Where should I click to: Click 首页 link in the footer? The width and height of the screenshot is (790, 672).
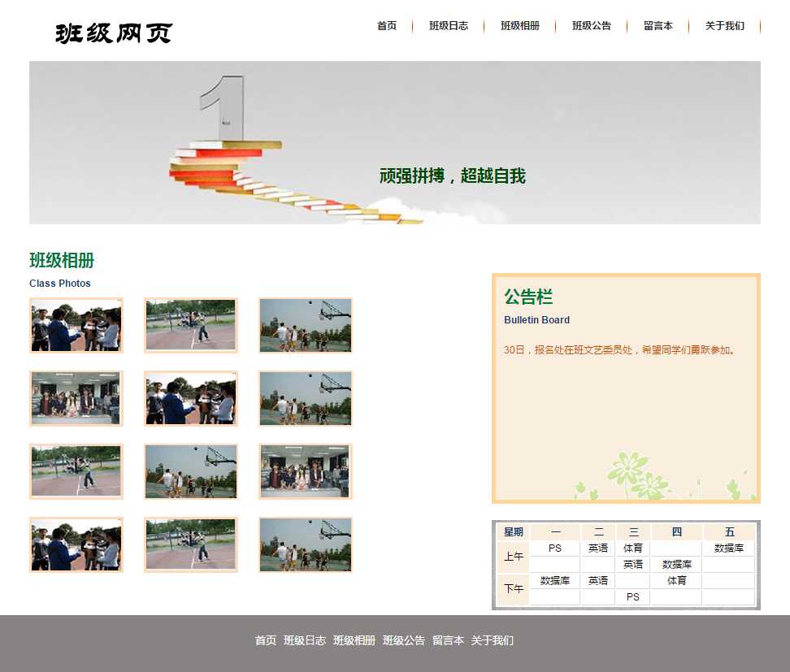coord(266,640)
